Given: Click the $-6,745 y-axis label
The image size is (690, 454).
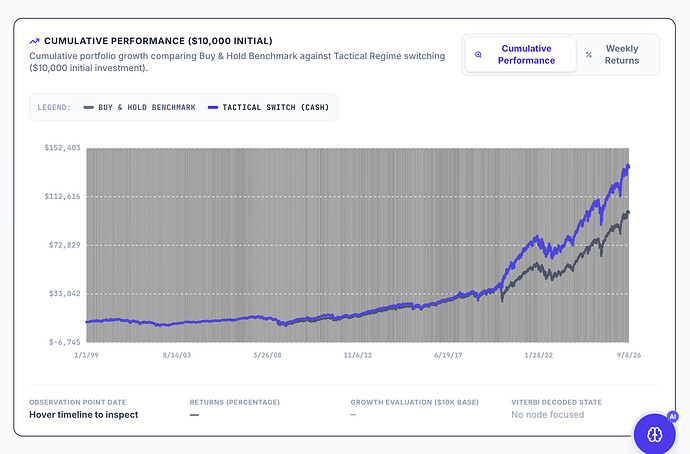Looking at the screenshot, I should click(65, 342).
